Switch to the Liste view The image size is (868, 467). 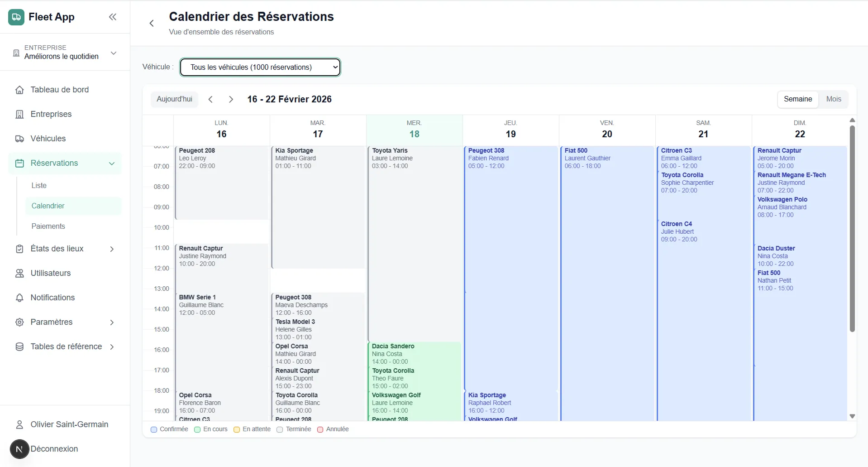click(x=39, y=185)
